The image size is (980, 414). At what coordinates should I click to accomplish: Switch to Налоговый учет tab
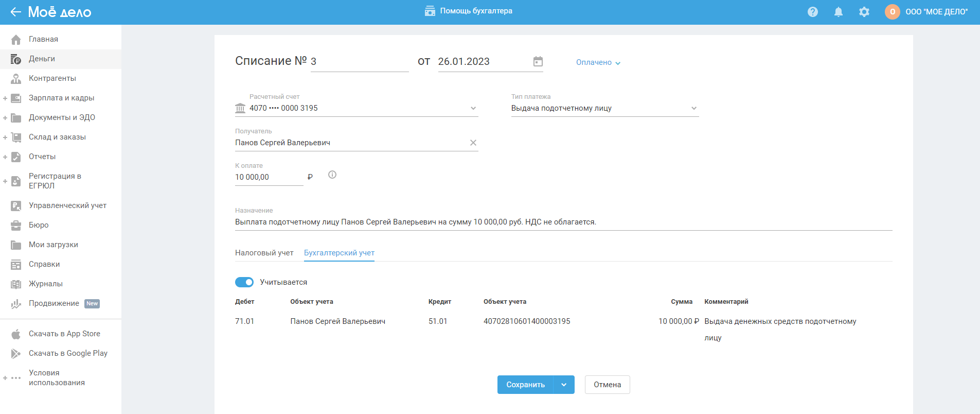tap(264, 253)
